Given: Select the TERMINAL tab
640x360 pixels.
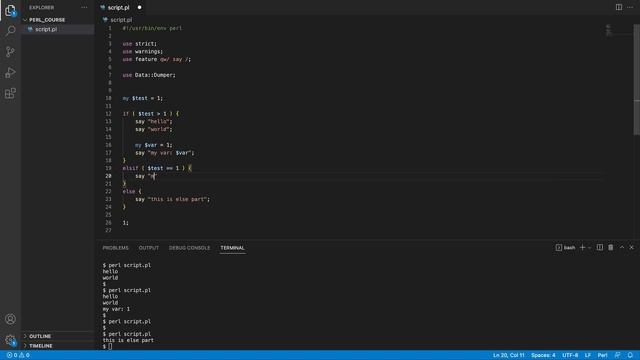Looking at the screenshot, I should click(x=232, y=248).
